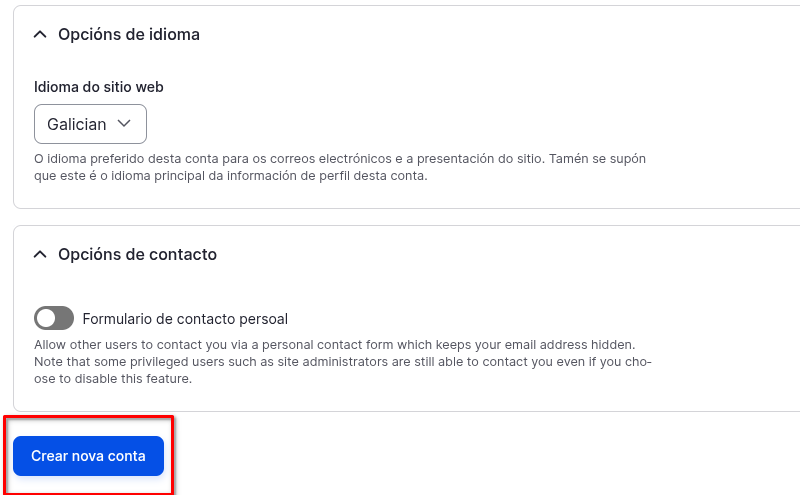Click the "Opcións de idioma" section heading
The width and height of the screenshot is (800, 495).
tap(129, 34)
